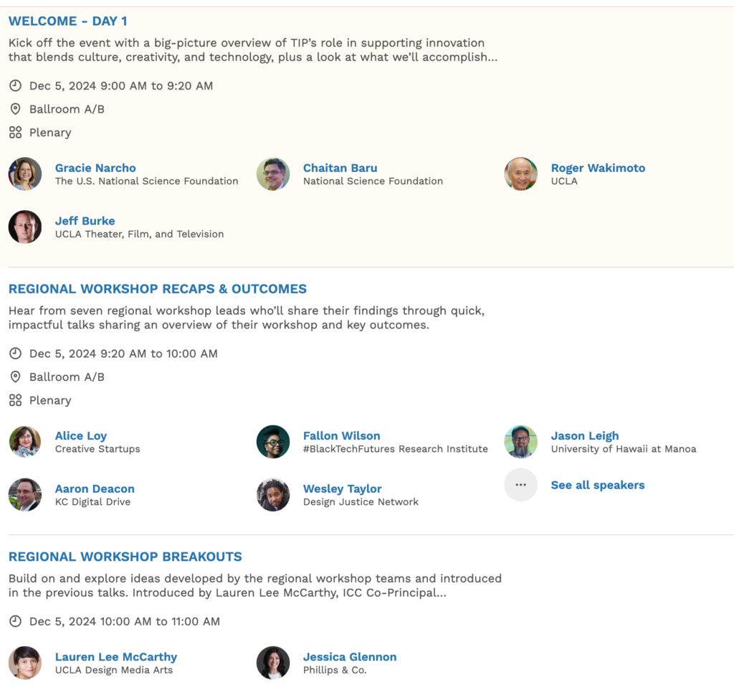Select Jason Leigh's profile photo
This screenshot has width=734, height=700.
coord(520,442)
